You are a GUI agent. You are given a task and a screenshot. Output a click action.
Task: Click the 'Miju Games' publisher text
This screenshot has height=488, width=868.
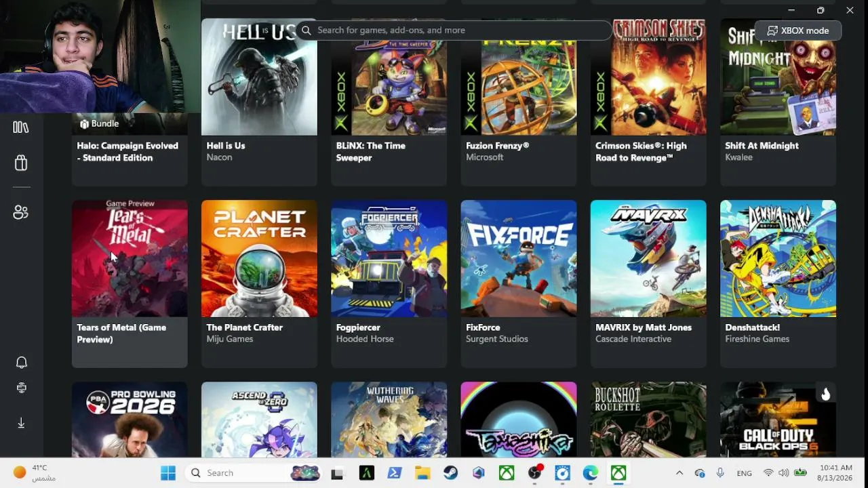(229, 339)
